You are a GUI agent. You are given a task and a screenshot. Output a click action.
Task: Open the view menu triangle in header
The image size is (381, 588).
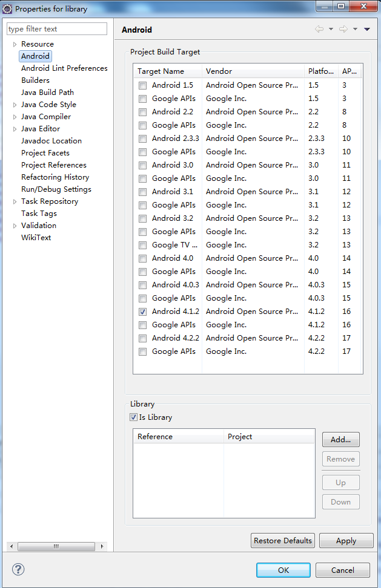(x=367, y=29)
